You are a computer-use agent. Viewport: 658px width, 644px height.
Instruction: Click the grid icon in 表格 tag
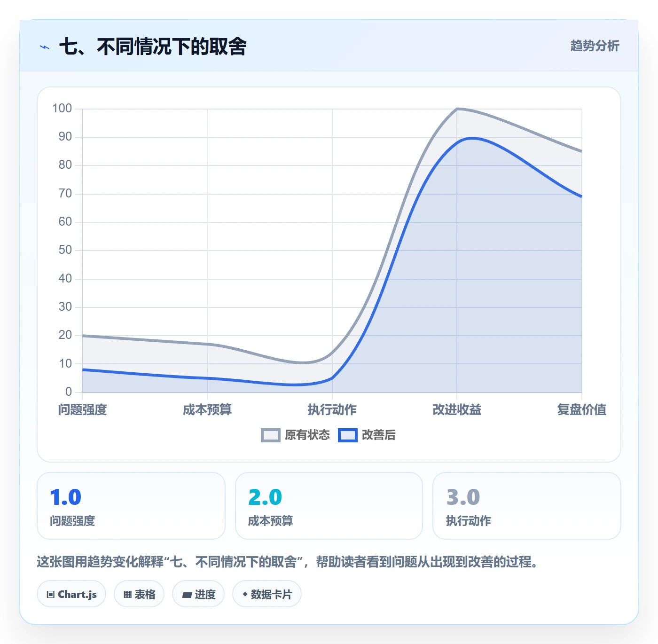point(127,595)
